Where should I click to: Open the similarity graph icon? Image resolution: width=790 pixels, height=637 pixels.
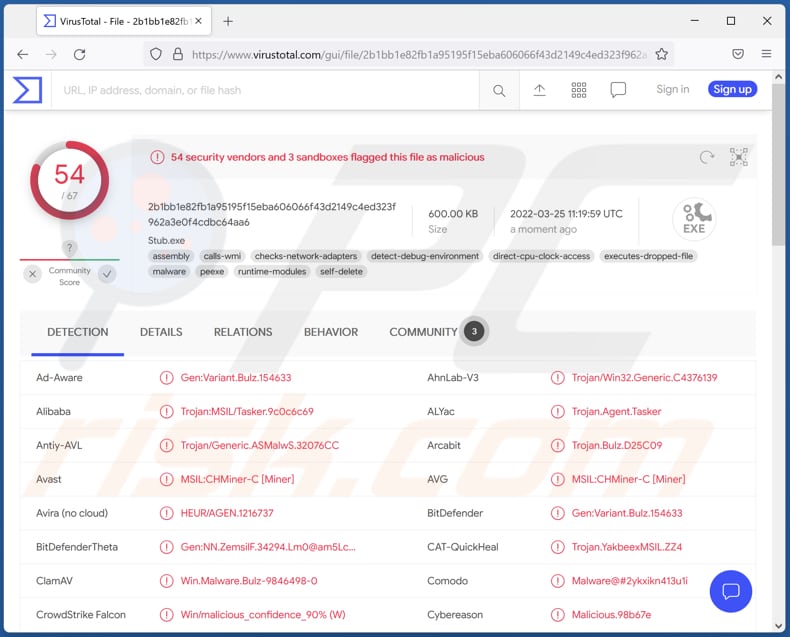coord(739,157)
